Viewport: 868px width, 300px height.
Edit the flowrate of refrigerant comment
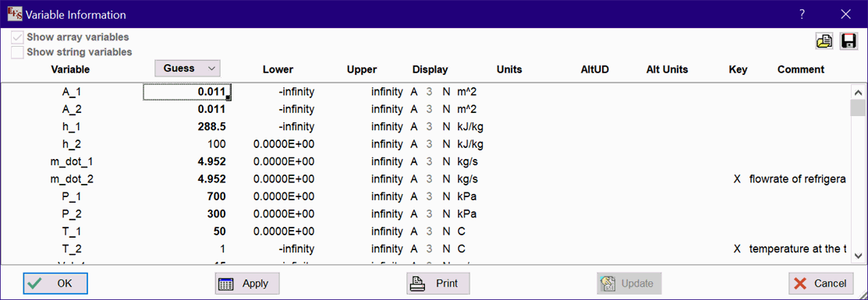798,179
